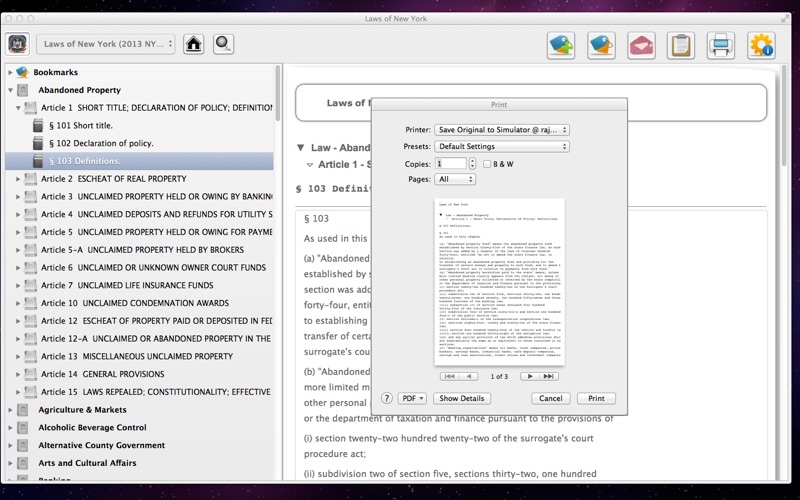Click the sidebar vertical scrollbar
The height and width of the screenshot is (500, 800).
click(x=278, y=93)
